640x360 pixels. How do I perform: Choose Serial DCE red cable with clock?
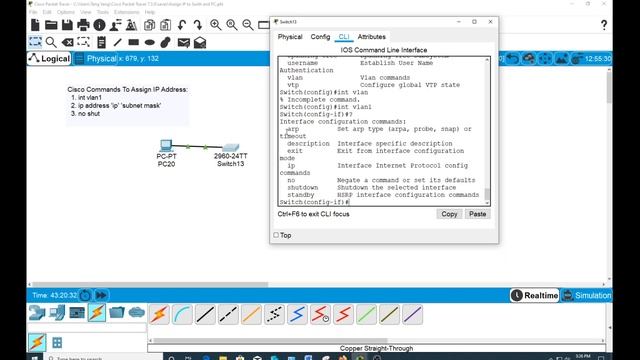[320, 314]
